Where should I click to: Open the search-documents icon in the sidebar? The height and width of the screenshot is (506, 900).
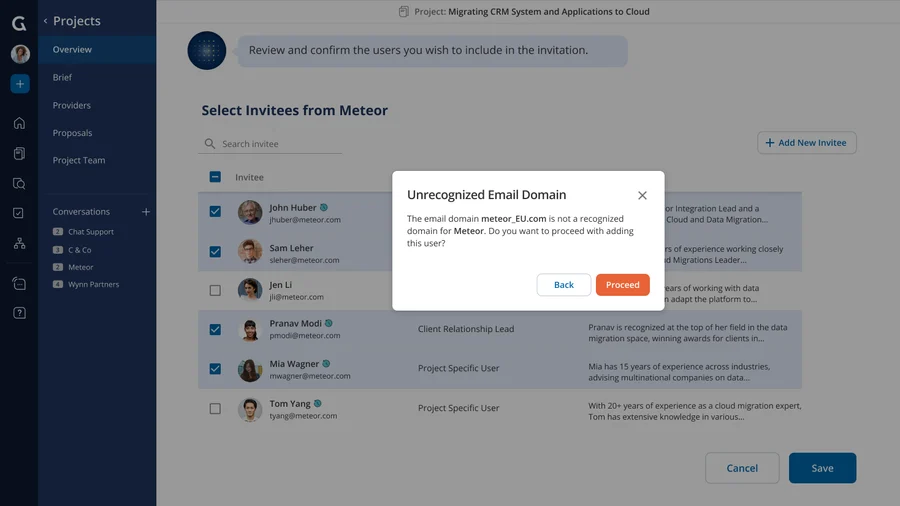pos(20,184)
